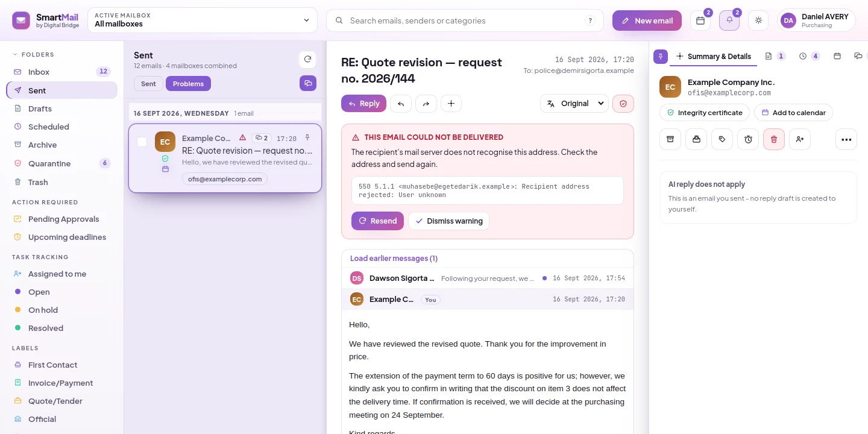Click the reply-back arrow icon
The height and width of the screenshot is (434, 868).
pyautogui.click(x=400, y=104)
